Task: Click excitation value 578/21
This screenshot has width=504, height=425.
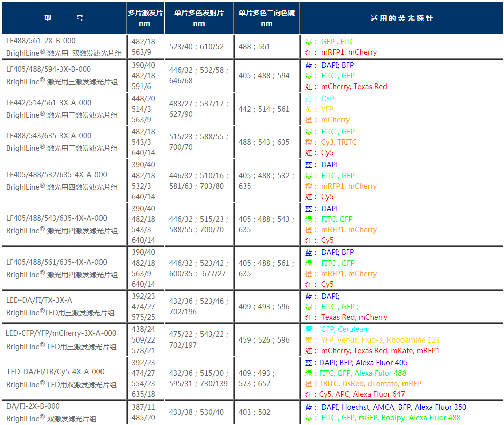Action: tap(143, 351)
